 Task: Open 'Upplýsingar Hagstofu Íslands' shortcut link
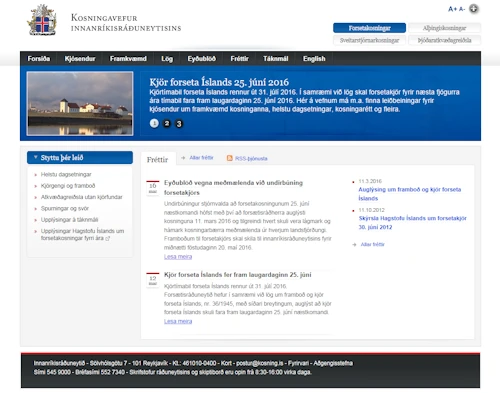pyautogui.click(x=82, y=234)
